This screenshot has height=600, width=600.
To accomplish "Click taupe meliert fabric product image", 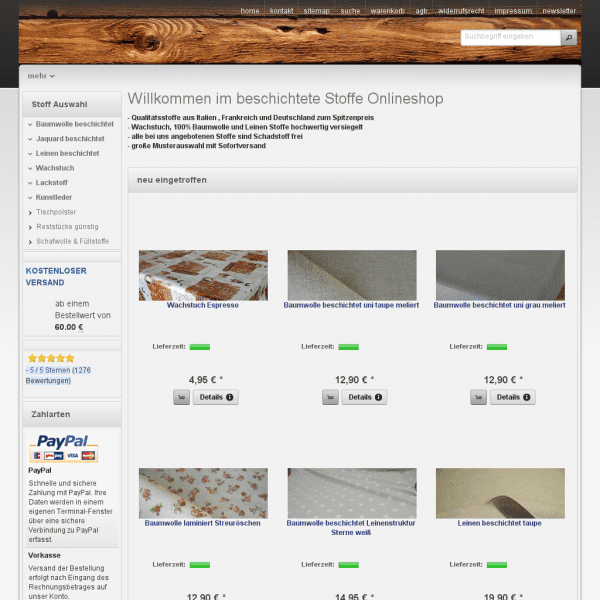I will 352,275.
